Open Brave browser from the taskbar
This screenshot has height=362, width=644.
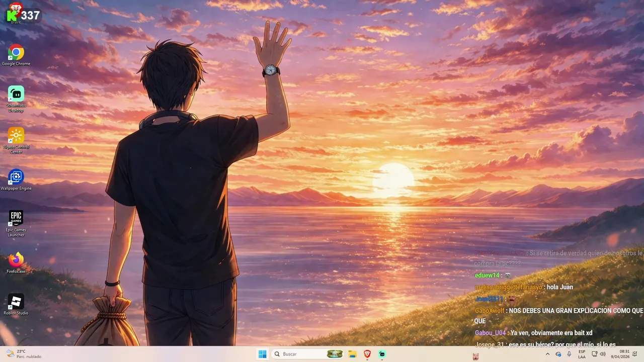[x=367, y=354]
